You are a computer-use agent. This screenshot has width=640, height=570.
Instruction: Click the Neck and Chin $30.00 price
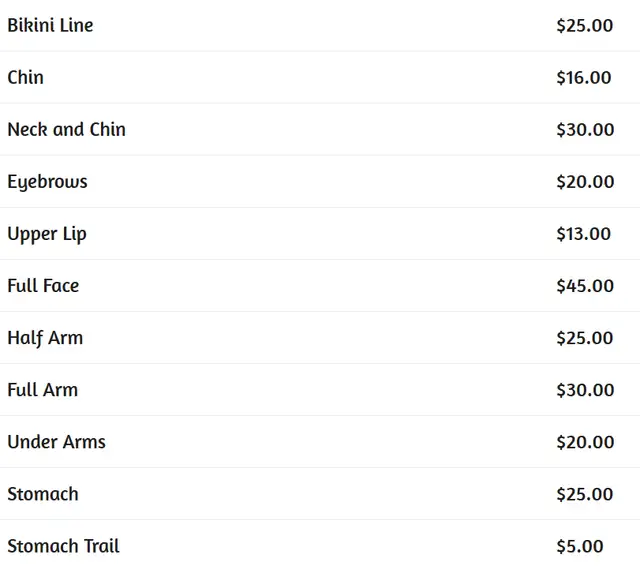coord(585,130)
